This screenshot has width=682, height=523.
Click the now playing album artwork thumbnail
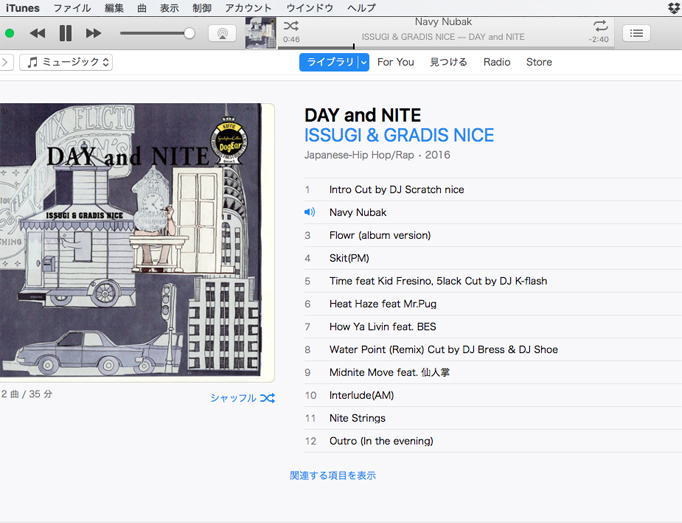261,33
